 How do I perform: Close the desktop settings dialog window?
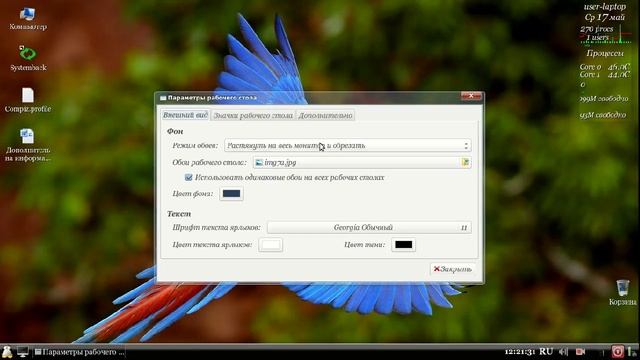[471, 96]
